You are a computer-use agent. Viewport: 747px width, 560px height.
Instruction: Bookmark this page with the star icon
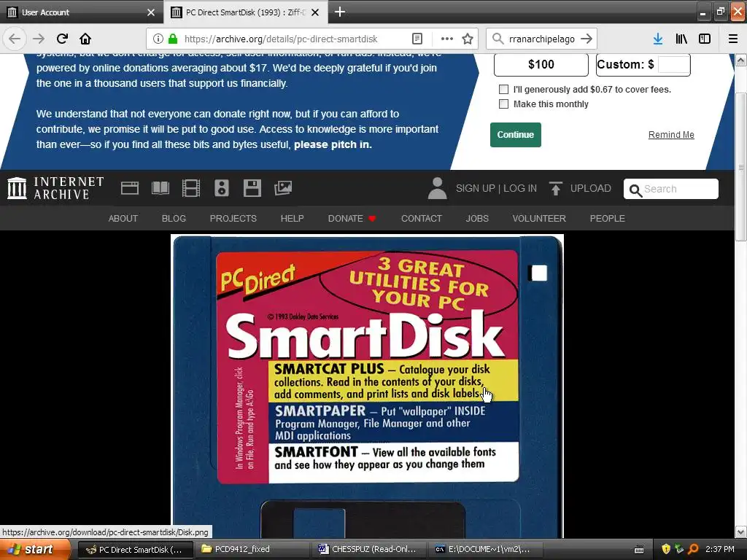click(468, 39)
